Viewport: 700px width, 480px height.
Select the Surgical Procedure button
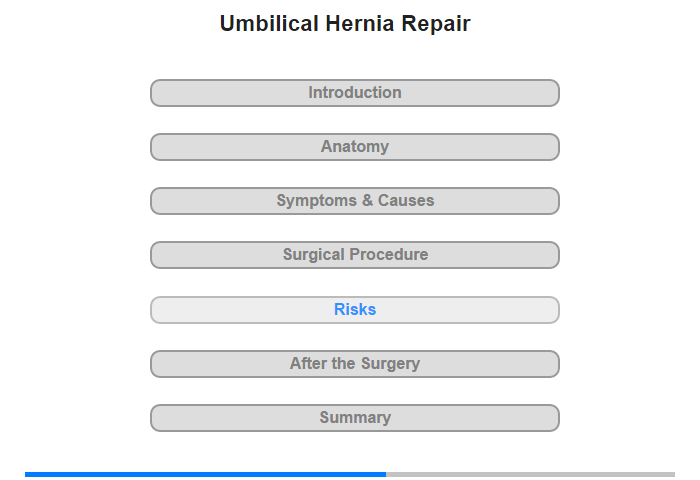click(355, 255)
